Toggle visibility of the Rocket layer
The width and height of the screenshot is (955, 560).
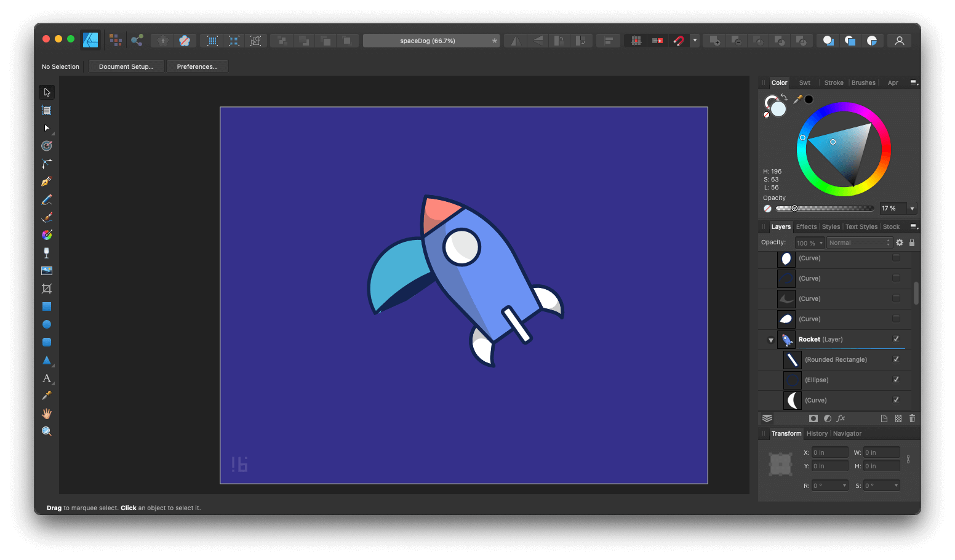(x=896, y=339)
